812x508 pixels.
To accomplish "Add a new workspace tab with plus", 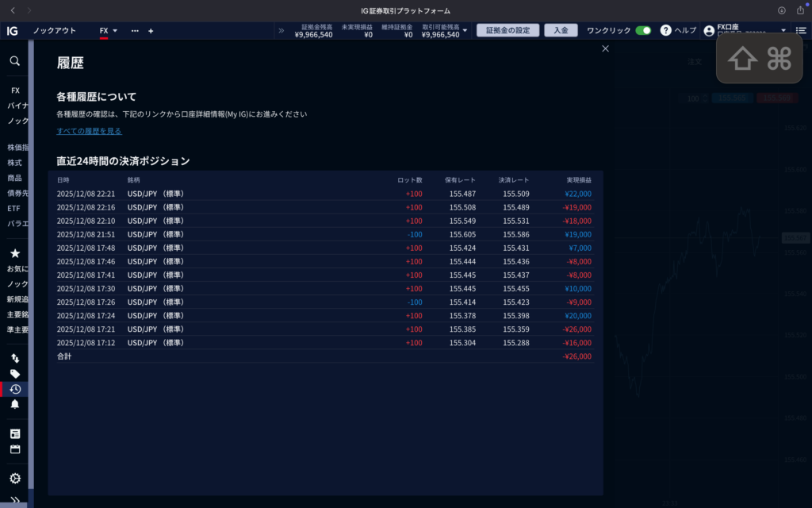I will (x=151, y=31).
